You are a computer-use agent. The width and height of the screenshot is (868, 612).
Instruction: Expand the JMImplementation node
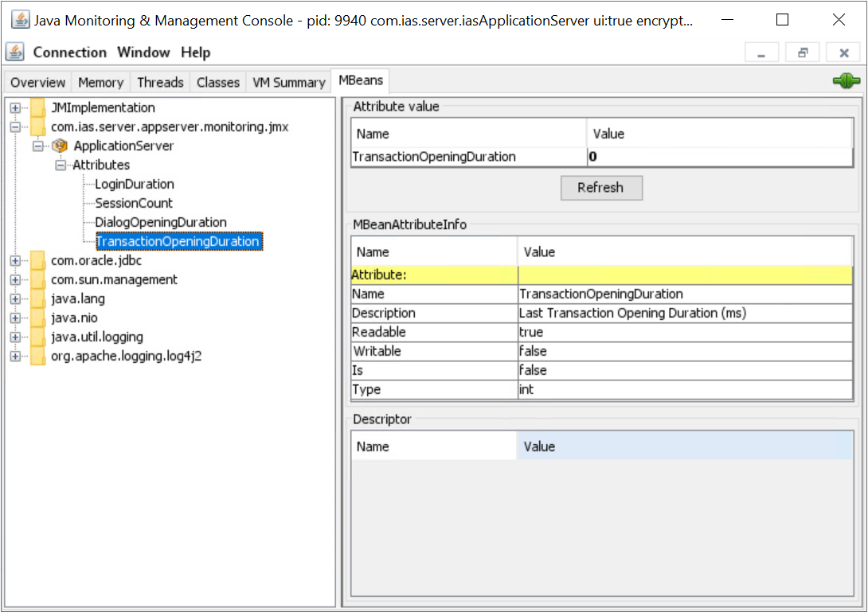(15, 108)
